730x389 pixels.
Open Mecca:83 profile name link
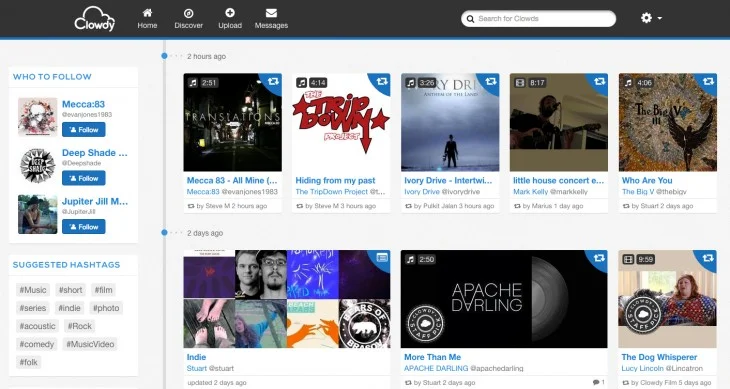tap(83, 104)
